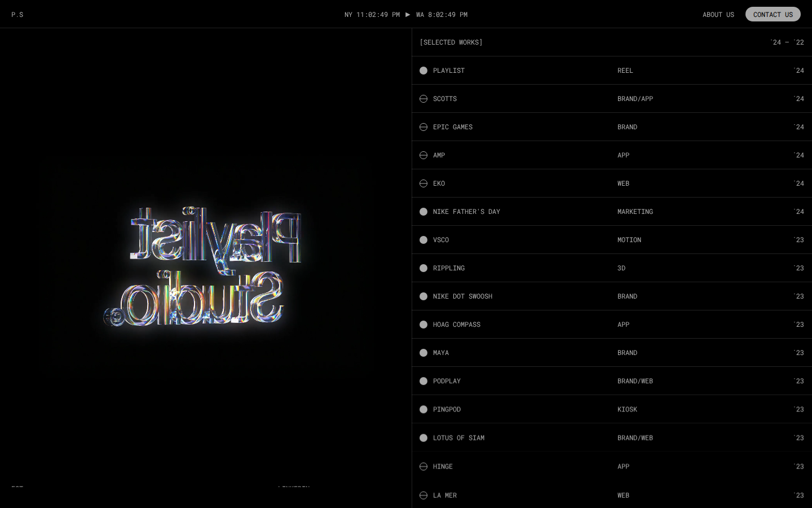Open the EKO project
Screen dimensions: 812x508
pyautogui.click(x=612, y=183)
